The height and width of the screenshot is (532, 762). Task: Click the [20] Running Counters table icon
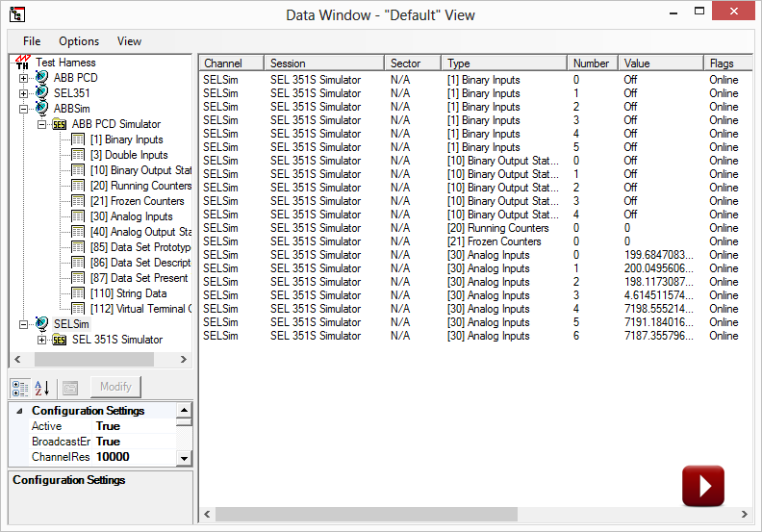(x=78, y=186)
